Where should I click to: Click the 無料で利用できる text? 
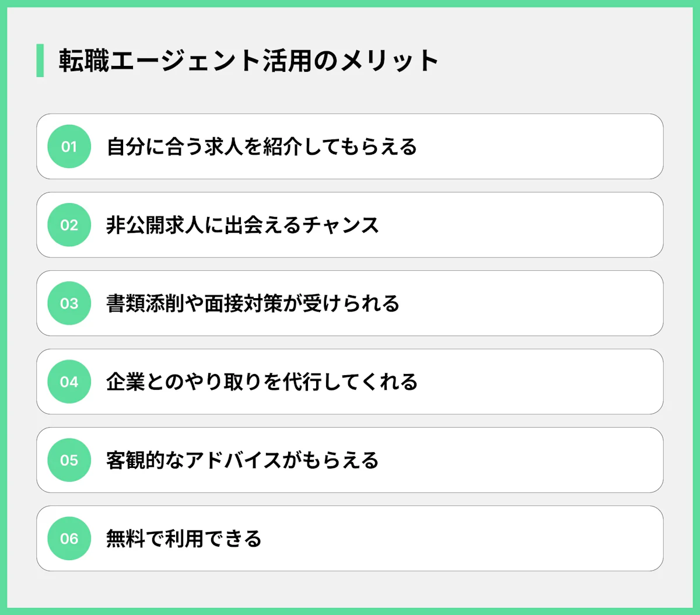tap(183, 539)
